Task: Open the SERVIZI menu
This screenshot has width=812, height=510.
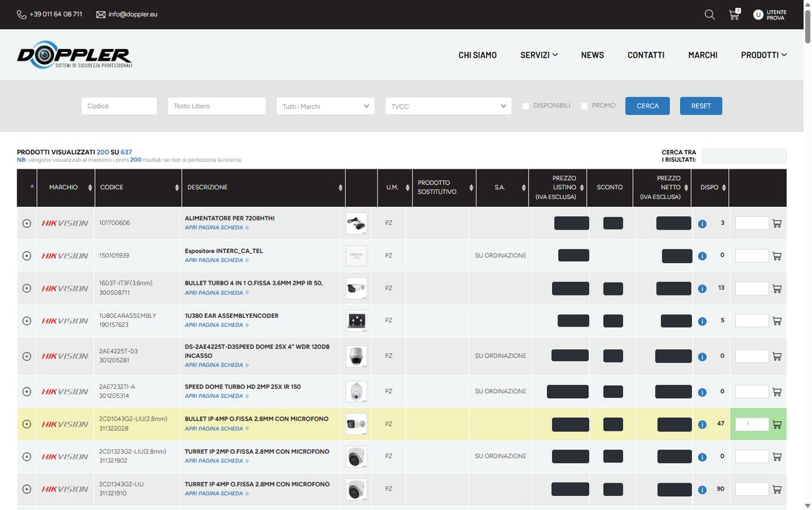Action: [539, 55]
